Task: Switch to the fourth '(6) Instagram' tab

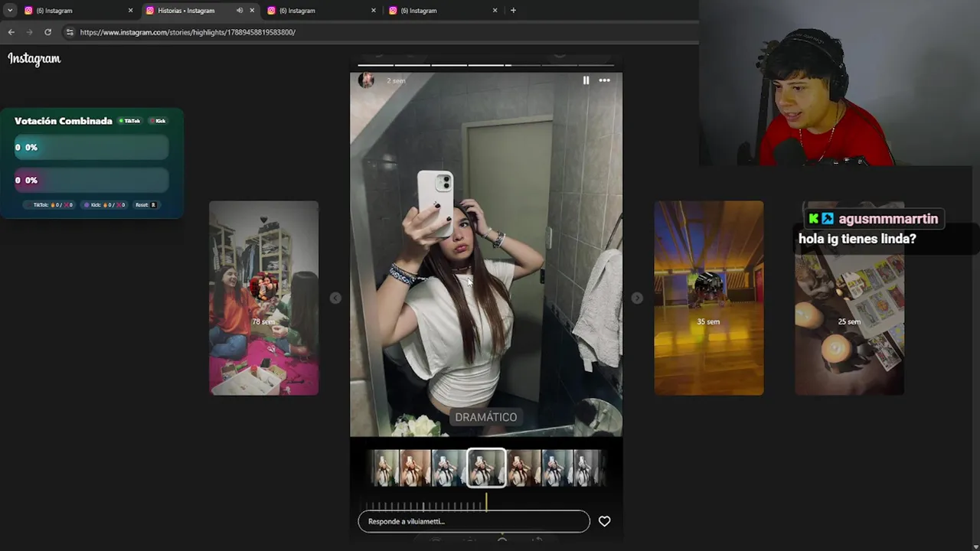Action: 442,11
